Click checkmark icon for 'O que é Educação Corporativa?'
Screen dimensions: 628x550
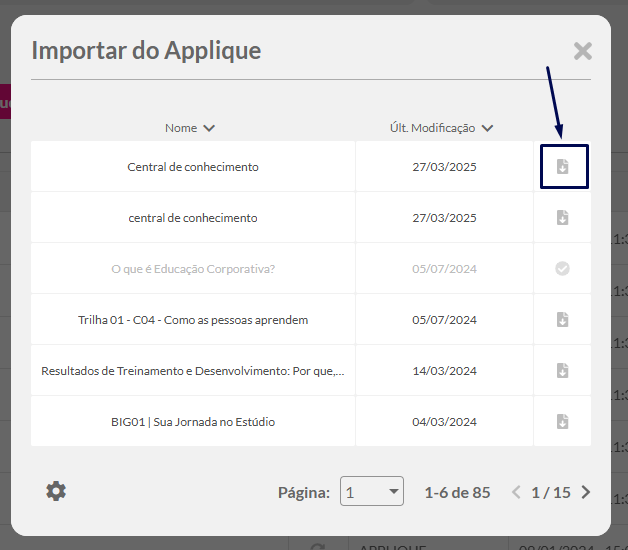(563, 269)
